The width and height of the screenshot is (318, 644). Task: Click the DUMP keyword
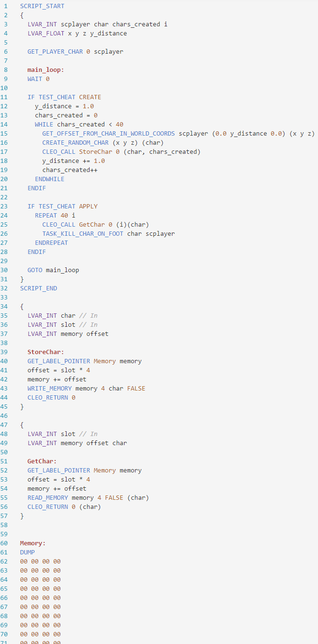coord(27,552)
